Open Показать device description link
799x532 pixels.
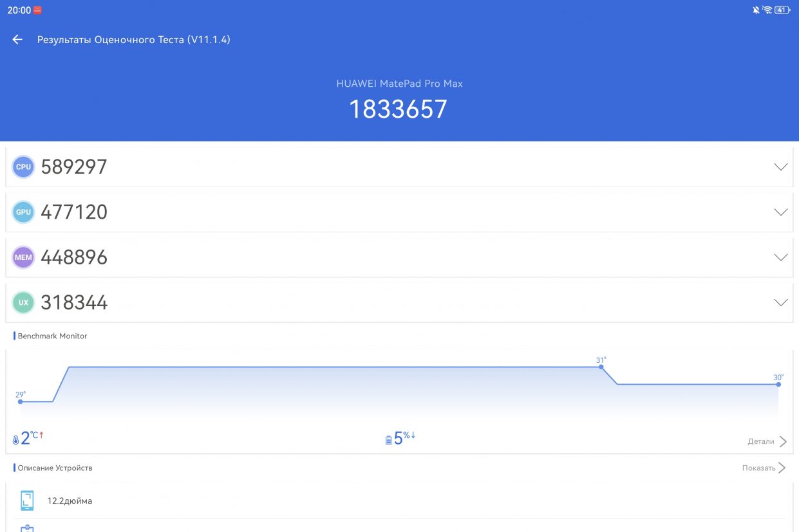[764, 468]
